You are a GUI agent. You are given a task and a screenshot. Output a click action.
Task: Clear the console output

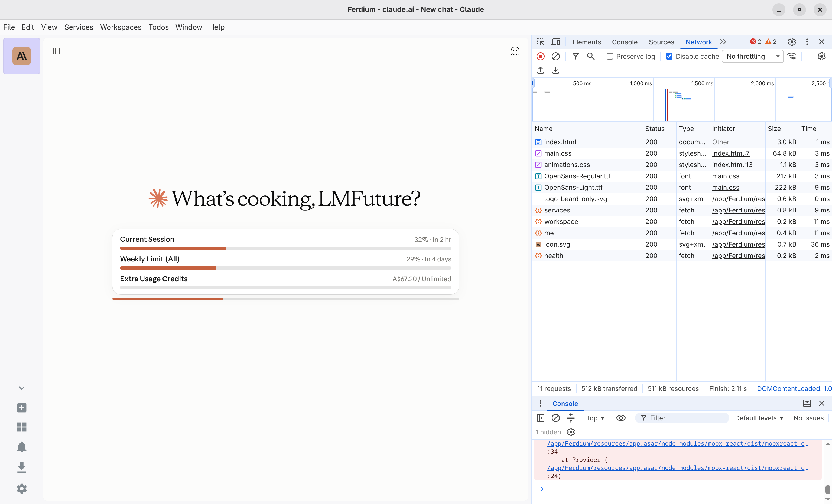point(555,418)
